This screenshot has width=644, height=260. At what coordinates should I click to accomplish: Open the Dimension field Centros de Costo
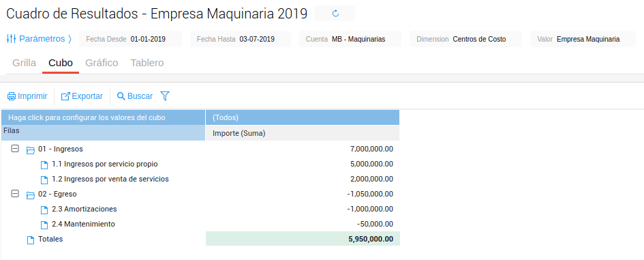pyautogui.click(x=465, y=40)
